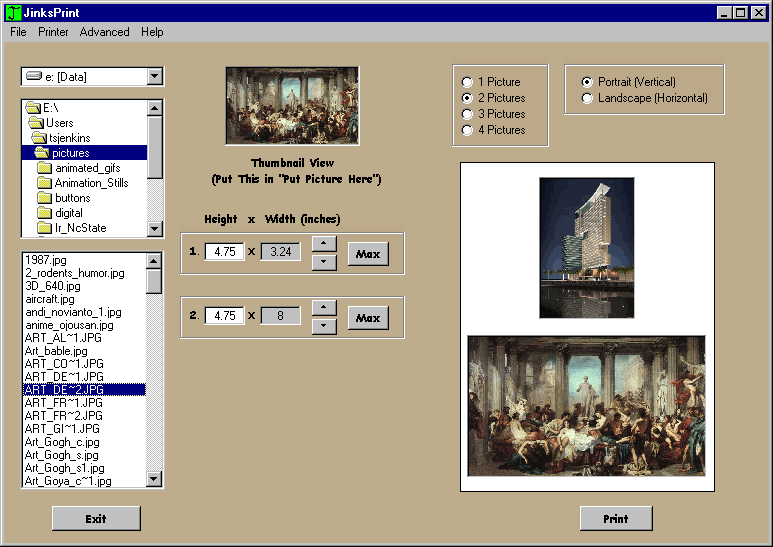Open the e: [Data] drive dropdown

155,76
